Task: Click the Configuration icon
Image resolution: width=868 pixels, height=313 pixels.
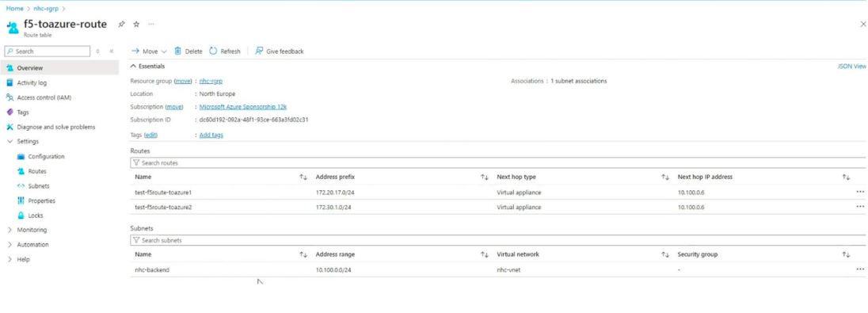Action: [21, 157]
